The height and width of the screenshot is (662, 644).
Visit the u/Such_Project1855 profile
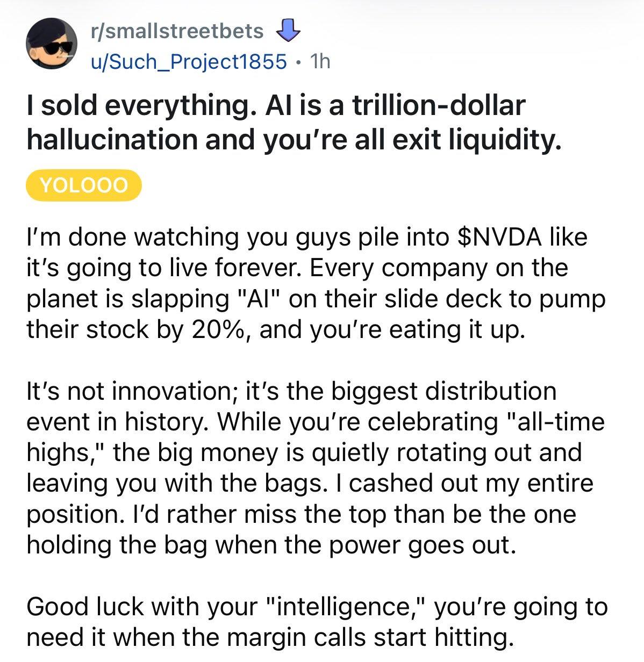188,62
